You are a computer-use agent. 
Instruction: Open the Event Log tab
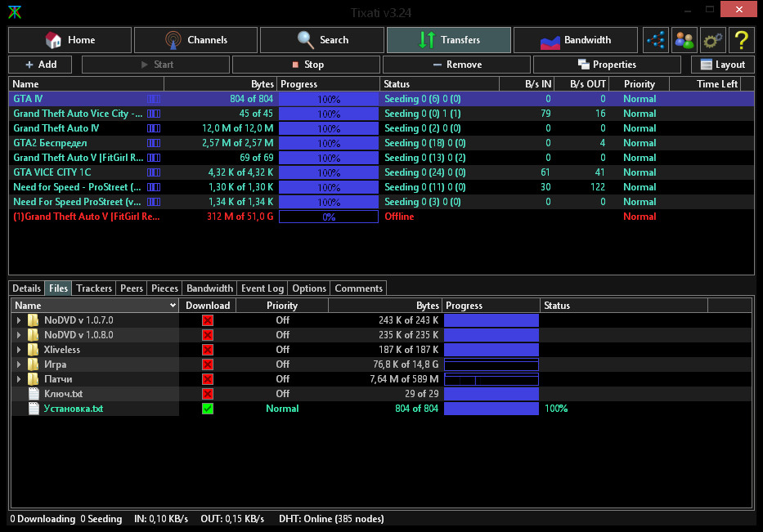click(263, 288)
